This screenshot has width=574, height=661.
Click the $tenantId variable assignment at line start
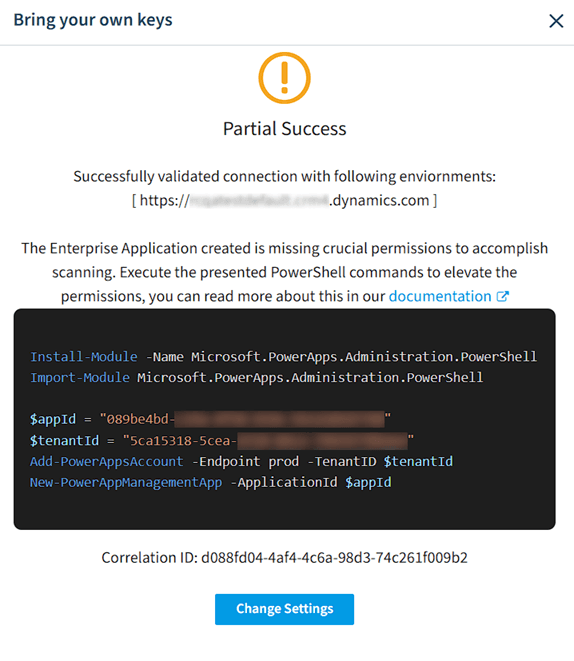[64, 441]
